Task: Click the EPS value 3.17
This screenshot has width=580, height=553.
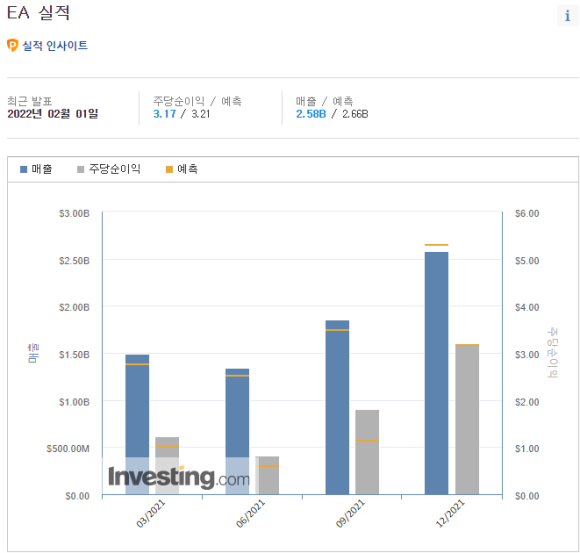Action: point(165,114)
